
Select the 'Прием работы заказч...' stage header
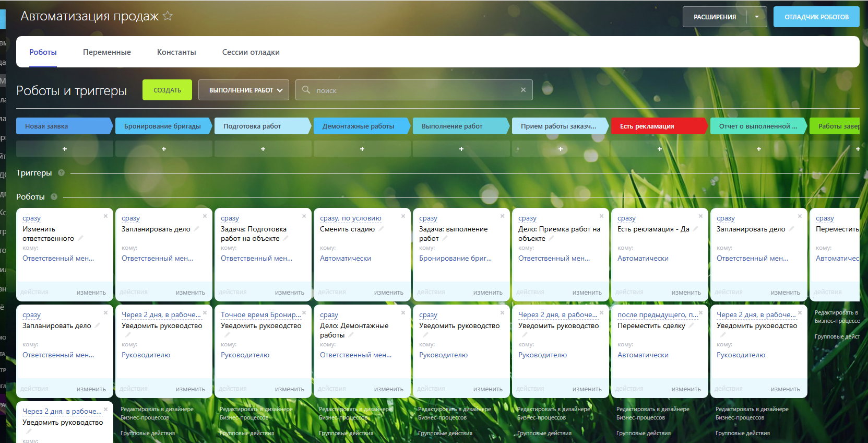pos(561,126)
